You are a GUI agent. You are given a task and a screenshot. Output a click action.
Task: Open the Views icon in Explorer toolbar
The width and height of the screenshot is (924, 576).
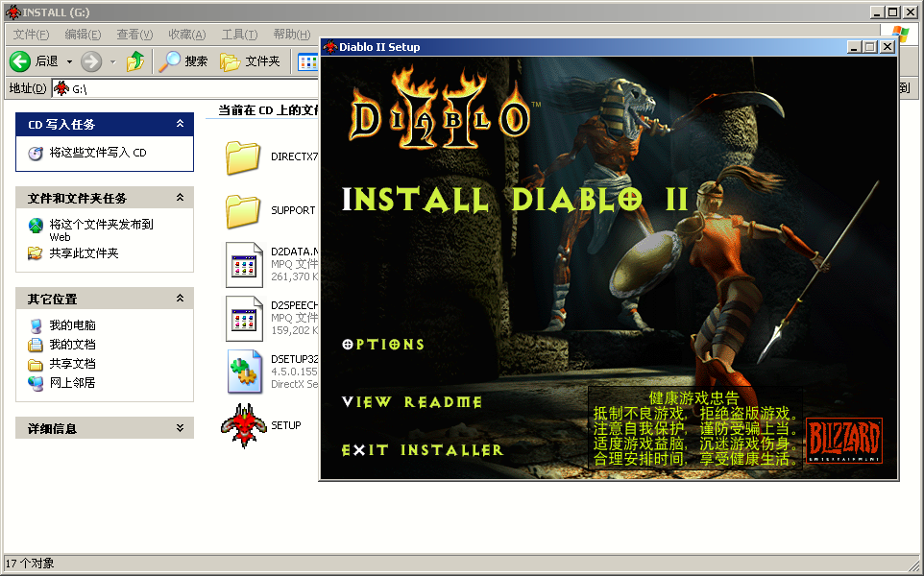pyautogui.click(x=307, y=61)
